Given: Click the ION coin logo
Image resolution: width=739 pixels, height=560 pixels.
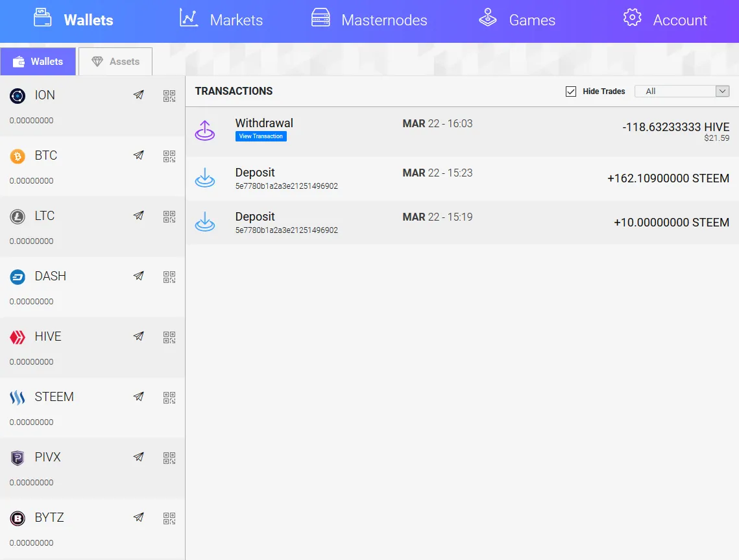Looking at the screenshot, I should [x=18, y=96].
